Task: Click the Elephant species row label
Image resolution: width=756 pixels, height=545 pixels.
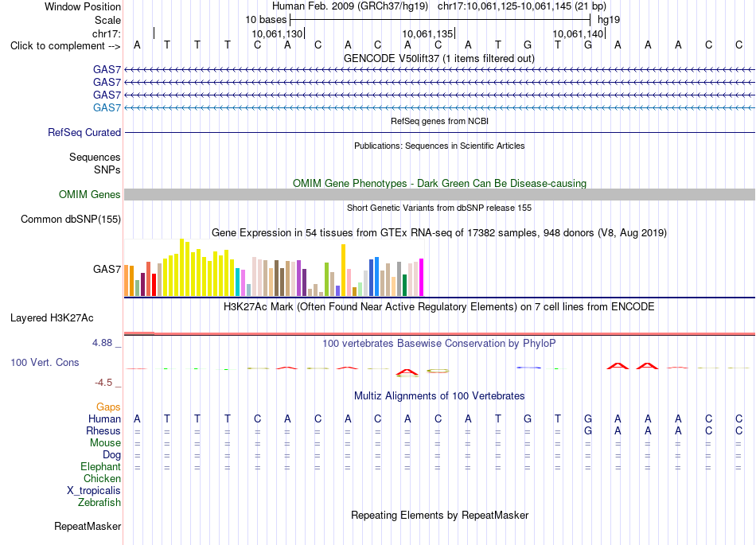Action: [101, 467]
